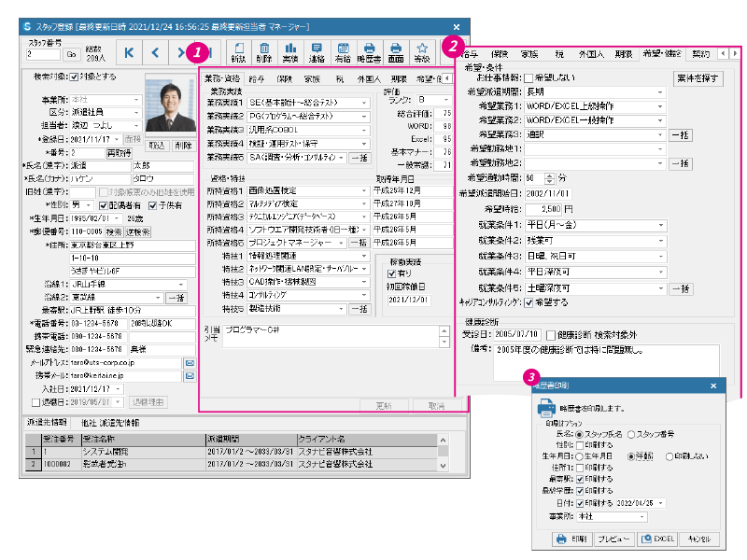
Task: Select the スタッフ番号 radio button
Action: pos(631,434)
